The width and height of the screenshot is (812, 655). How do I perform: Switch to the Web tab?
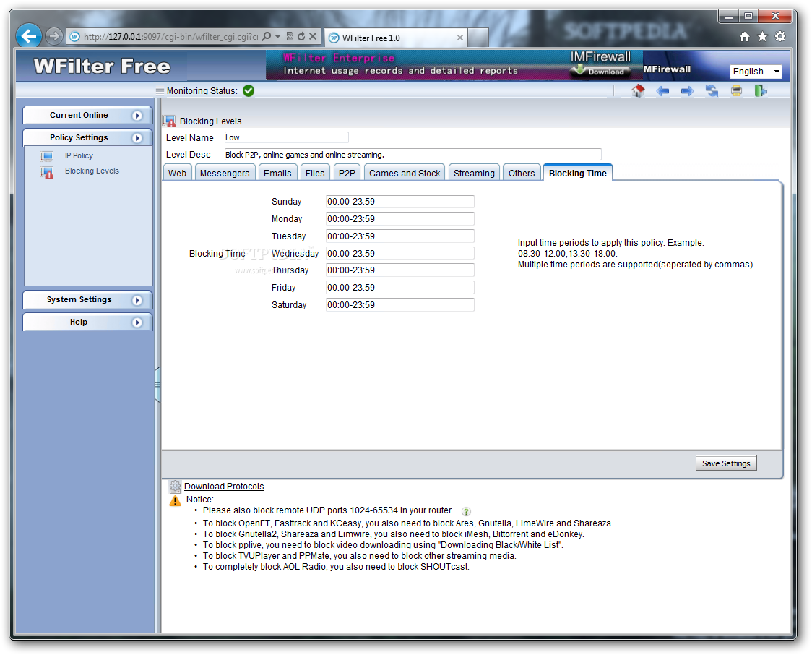pyautogui.click(x=177, y=173)
